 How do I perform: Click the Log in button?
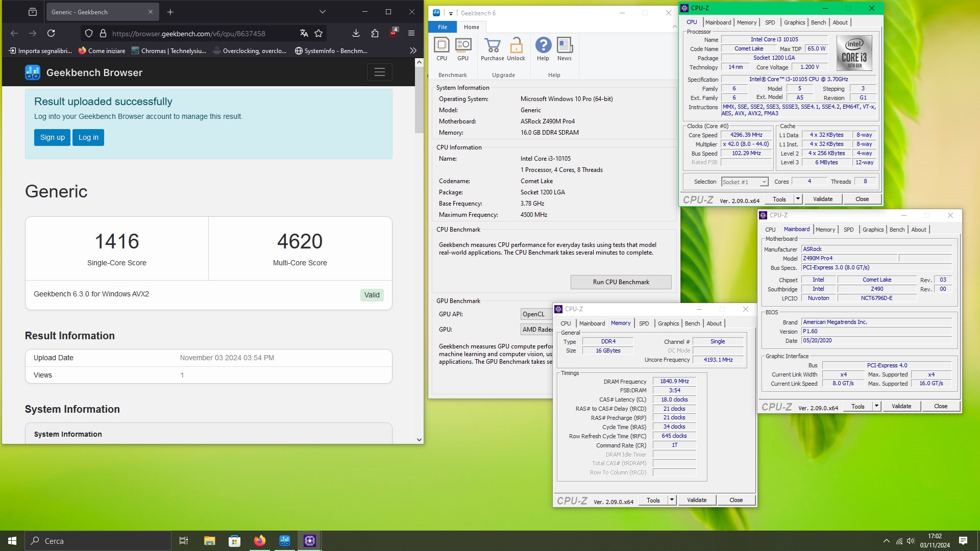pos(88,137)
